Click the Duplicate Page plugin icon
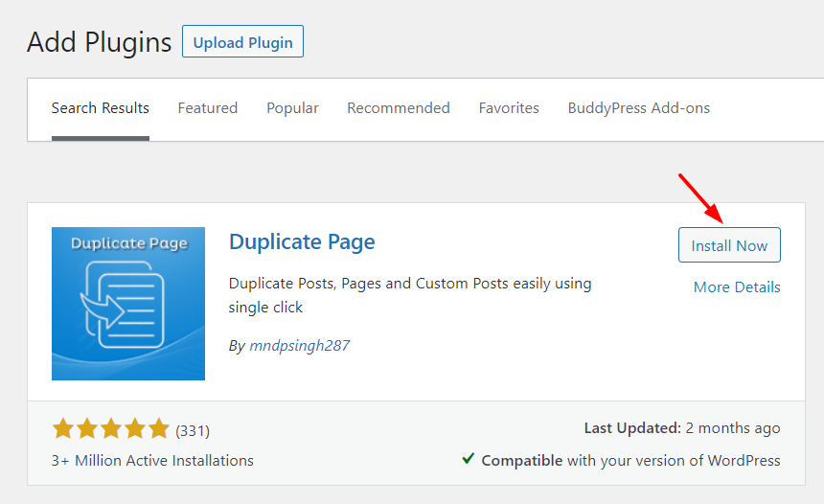 128,303
